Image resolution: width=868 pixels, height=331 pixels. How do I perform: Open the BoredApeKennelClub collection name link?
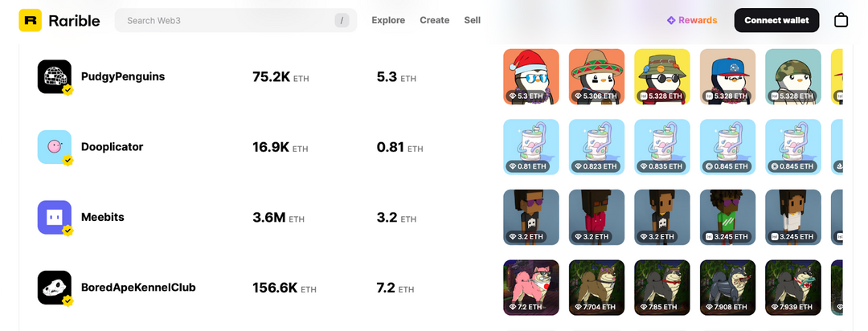coord(138,288)
